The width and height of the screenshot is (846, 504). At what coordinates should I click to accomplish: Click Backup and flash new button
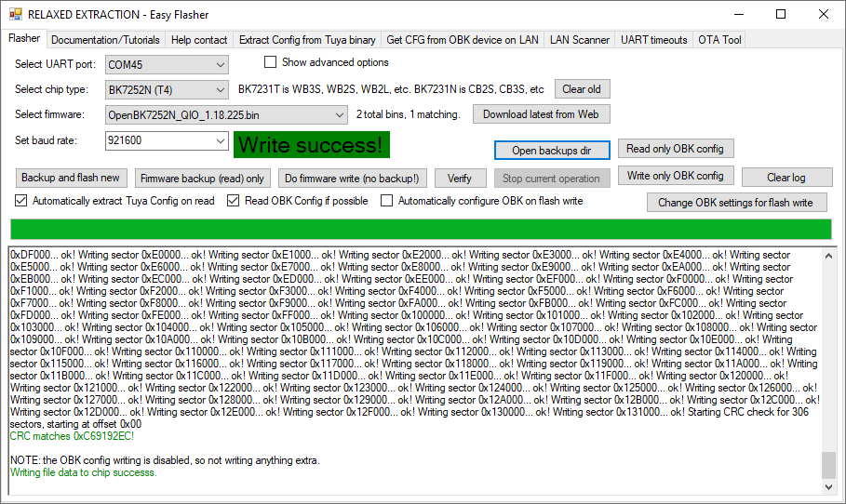[71, 178]
